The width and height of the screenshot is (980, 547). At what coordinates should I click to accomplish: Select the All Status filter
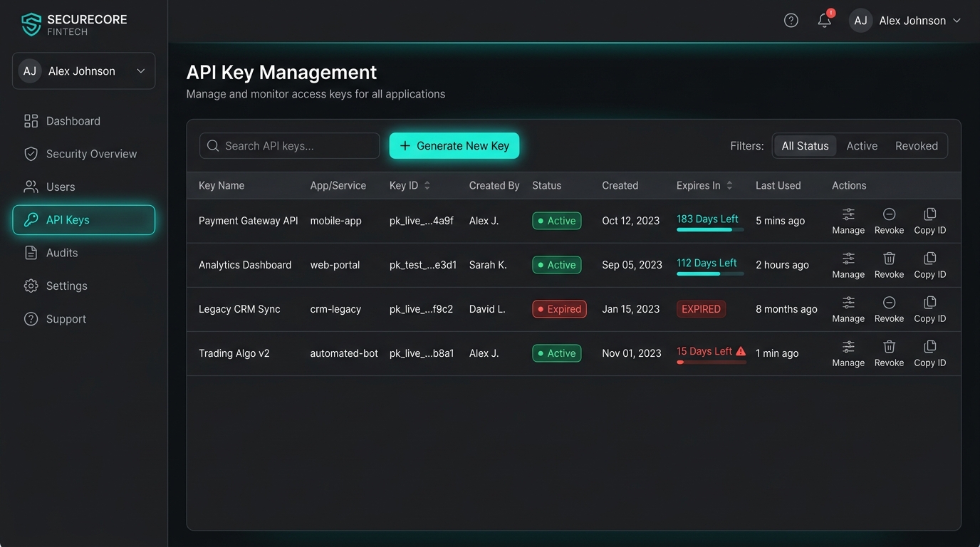coord(805,146)
